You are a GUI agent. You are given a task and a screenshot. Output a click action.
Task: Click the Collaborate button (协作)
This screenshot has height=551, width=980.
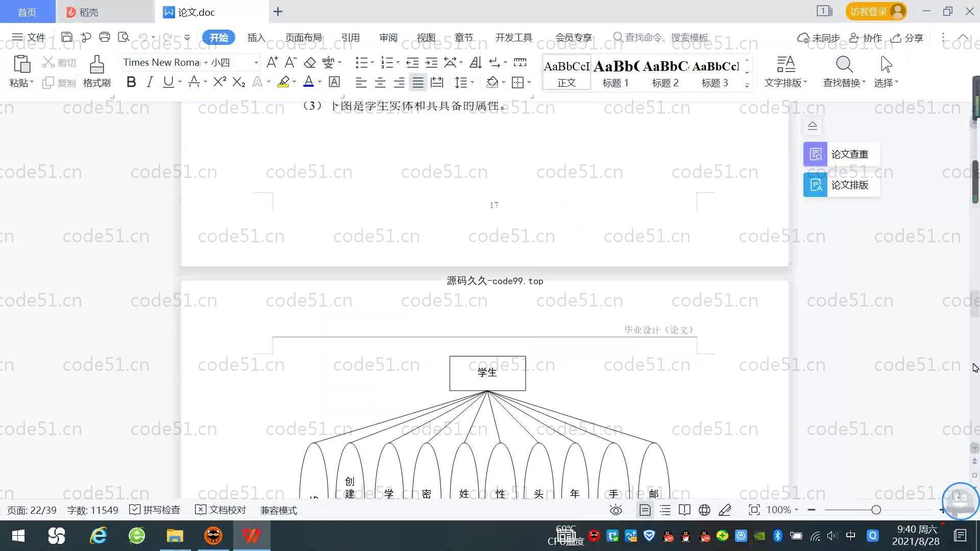[x=866, y=38]
